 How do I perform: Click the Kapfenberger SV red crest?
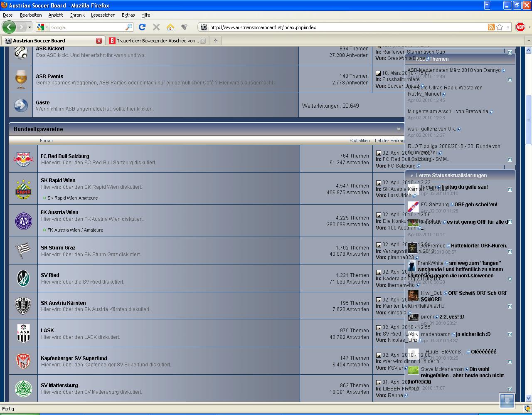click(x=23, y=361)
